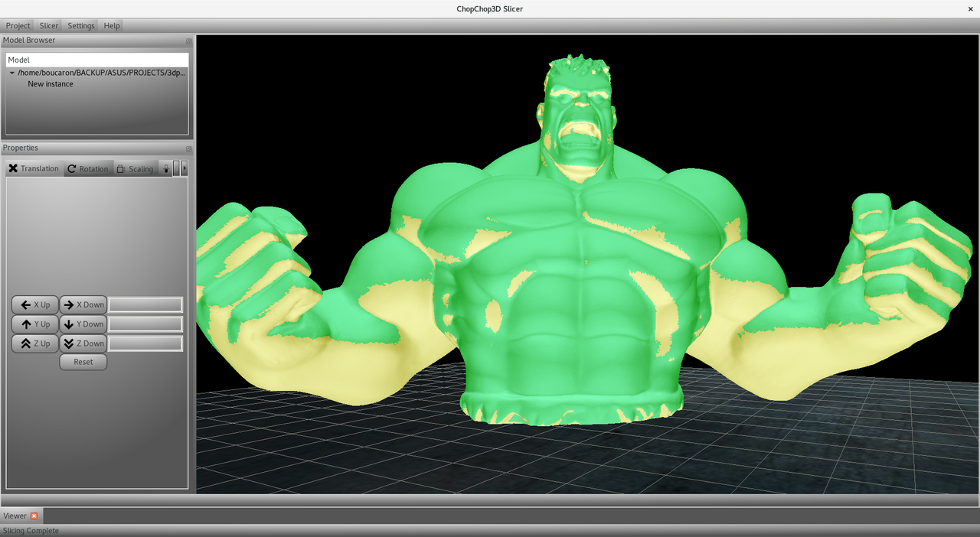Viewport: 980px width, 537px height.
Task: Reset the translation values
Action: [x=83, y=362]
